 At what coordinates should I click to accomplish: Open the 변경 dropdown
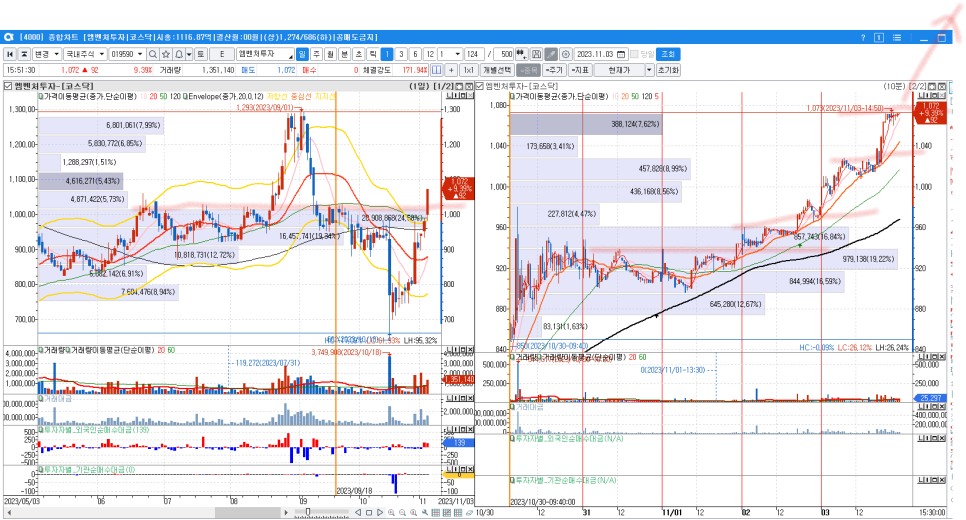47,54
